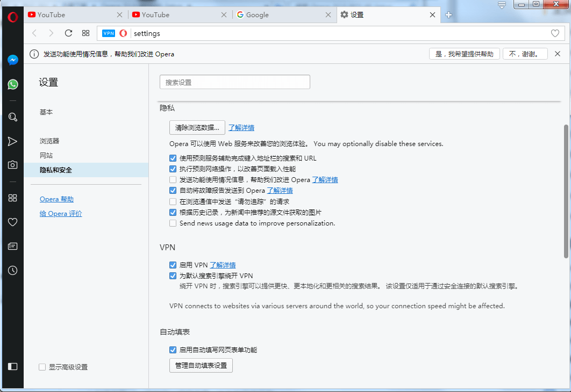Click the 不，谢谢 button

tap(525, 54)
